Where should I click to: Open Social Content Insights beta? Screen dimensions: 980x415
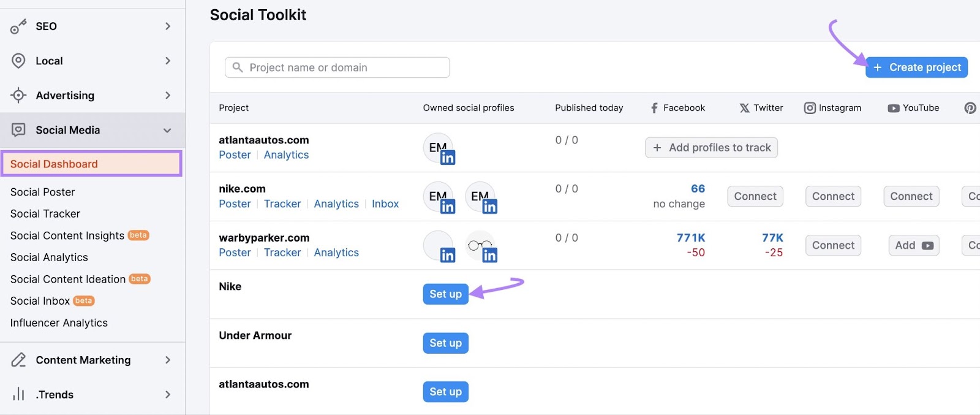pyautogui.click(x=80, y=235)
